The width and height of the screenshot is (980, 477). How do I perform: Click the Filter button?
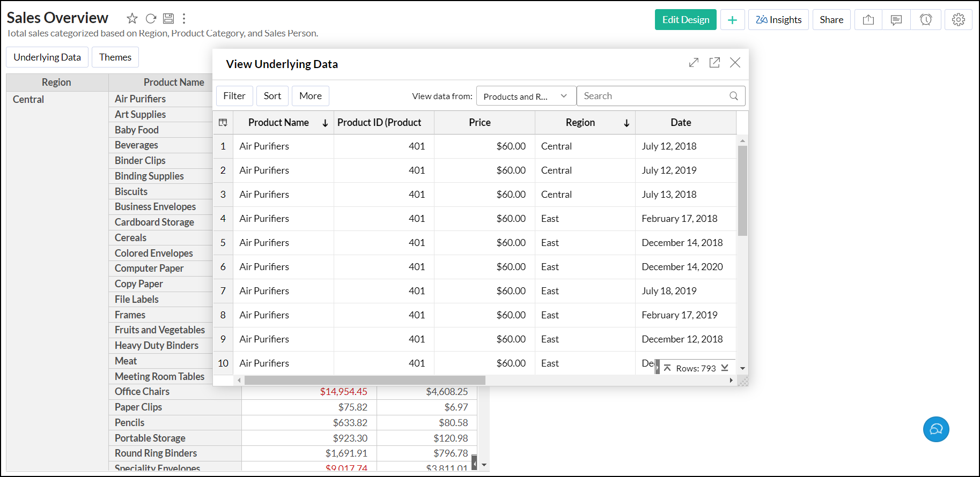point(234,96)
